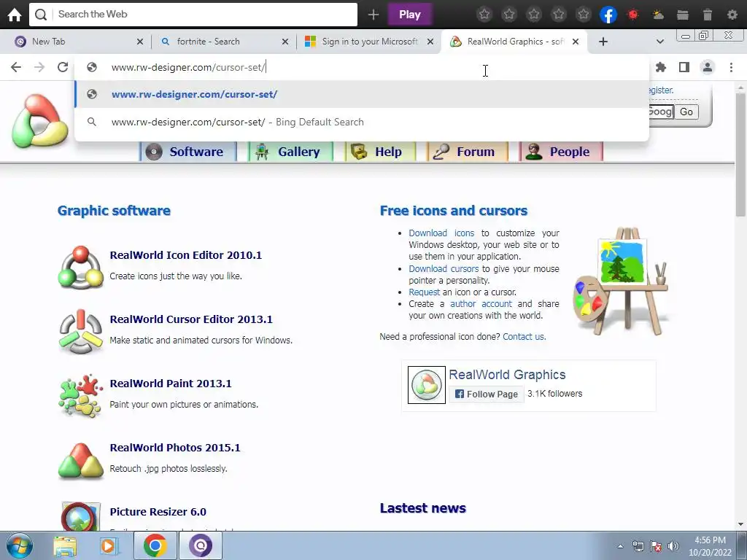Open the settings gear icon

732,15
